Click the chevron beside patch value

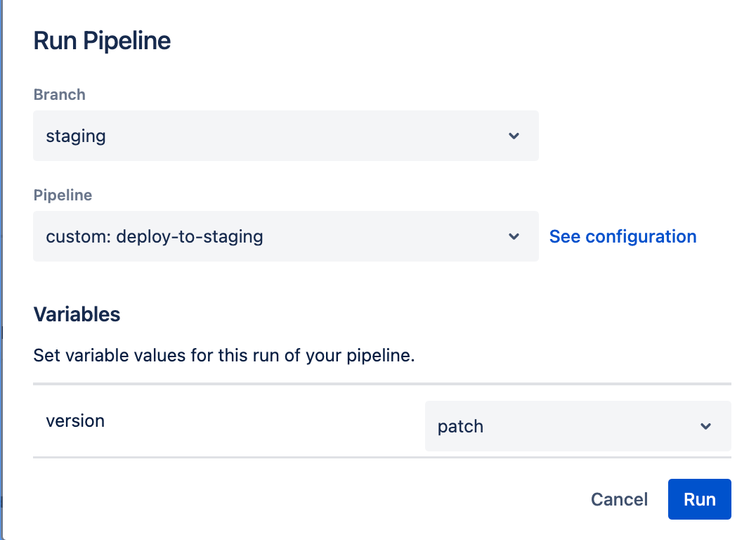[x=706, y=426]
